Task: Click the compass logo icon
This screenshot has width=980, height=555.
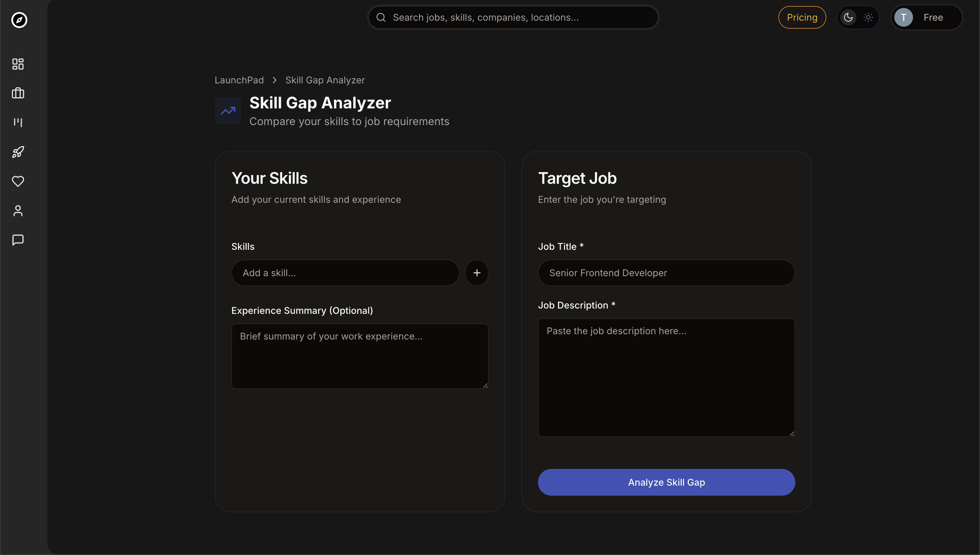Action: (x=19, y=20)
